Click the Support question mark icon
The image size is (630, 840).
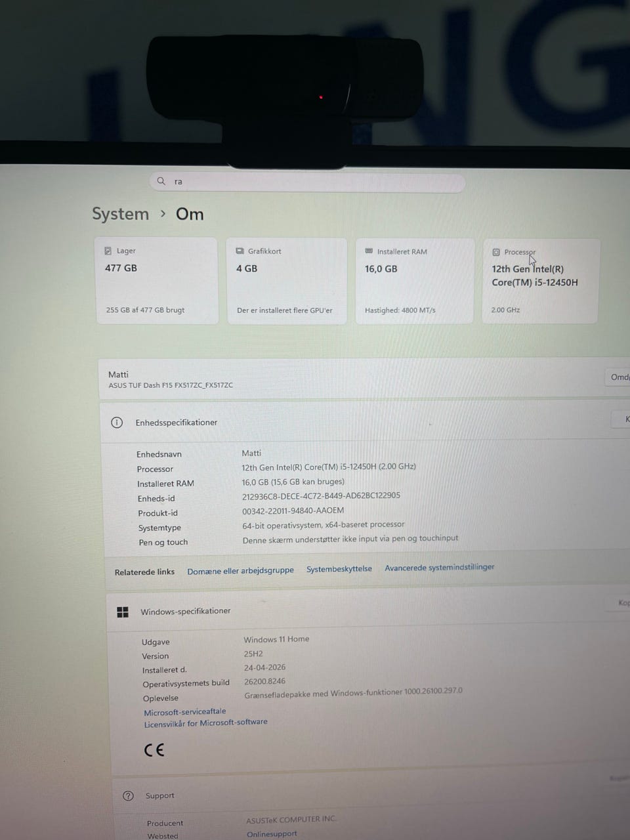click(128, 796)
